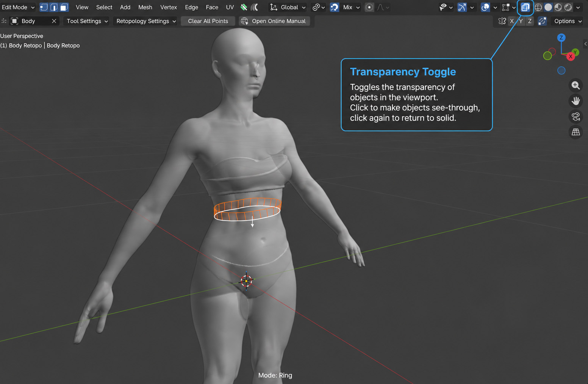Select material preview shading mode
Viewport: 588px width, 384px height.
click(x=558, y=7)
